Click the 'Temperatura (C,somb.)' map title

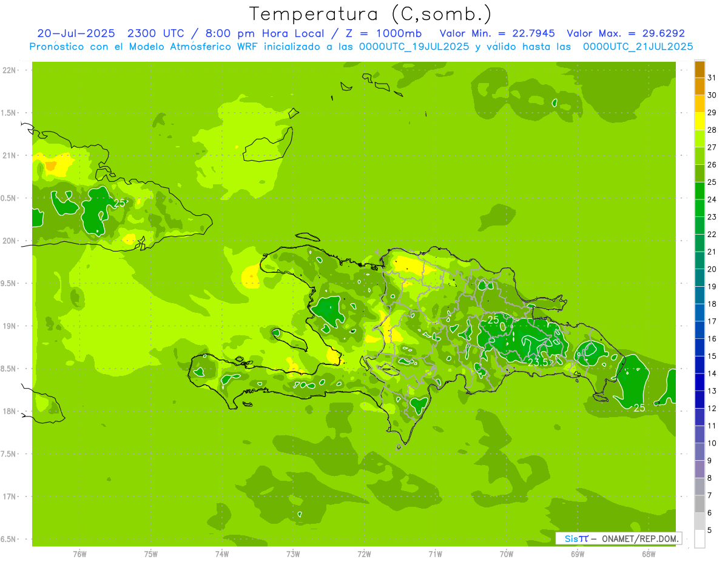(x=371, y=14)
